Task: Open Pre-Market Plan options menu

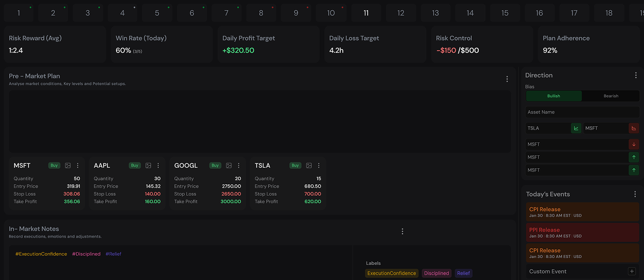Action: [507, 79]
